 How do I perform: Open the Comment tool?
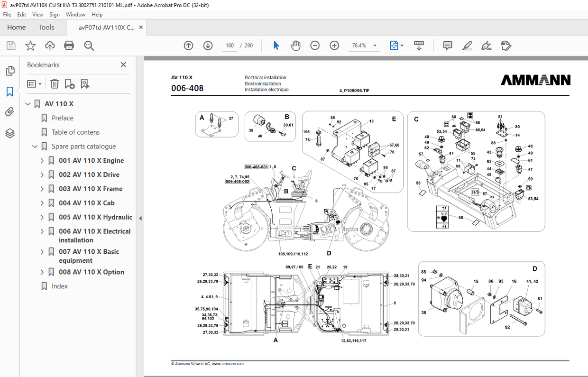447,45
